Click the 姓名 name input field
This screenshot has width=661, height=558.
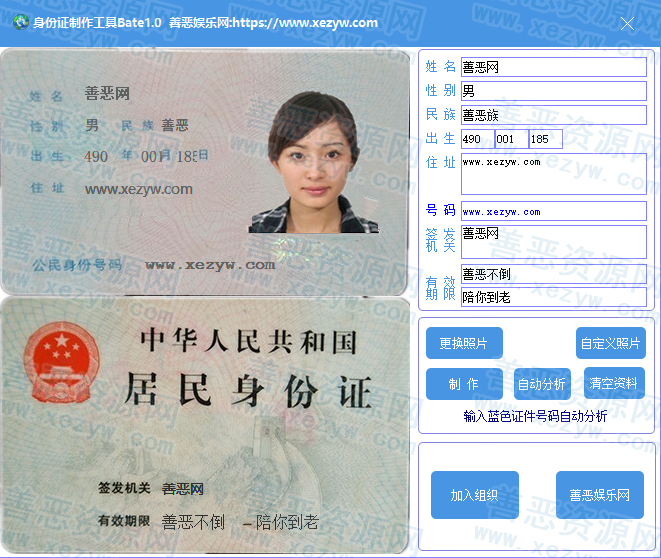[553, 67]
